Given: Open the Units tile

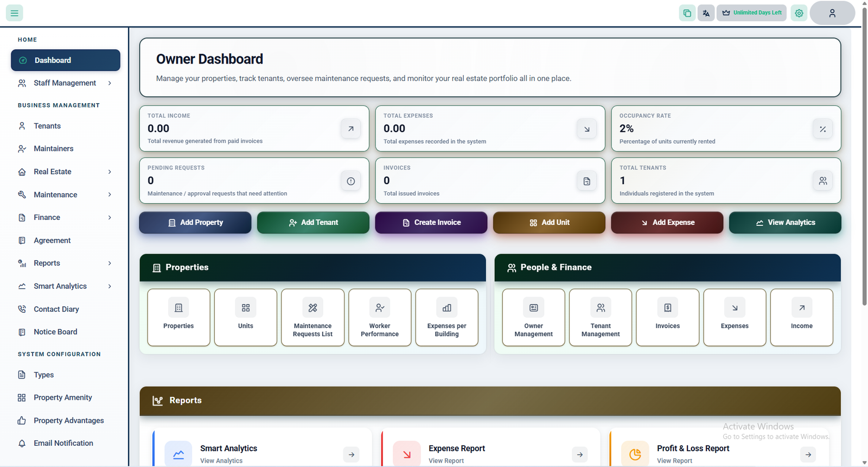Looking at the screenshot, I should point(246,317).
